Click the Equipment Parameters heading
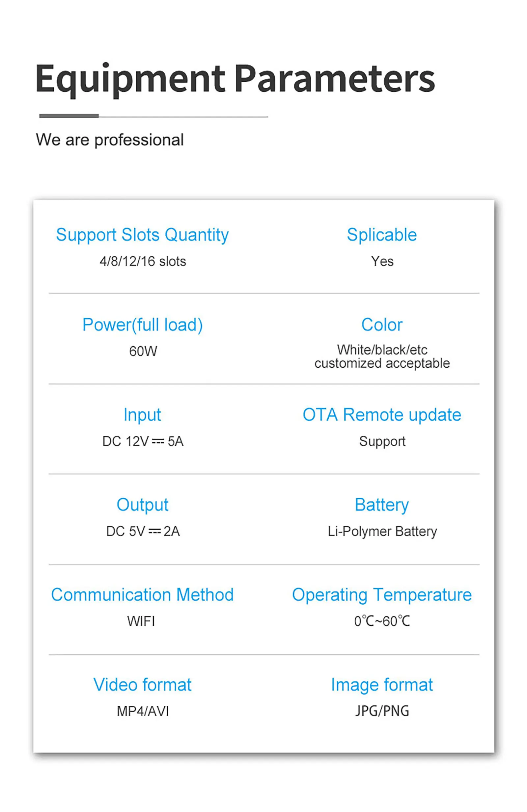The image size is (527, 812). [x=235, y=79]
